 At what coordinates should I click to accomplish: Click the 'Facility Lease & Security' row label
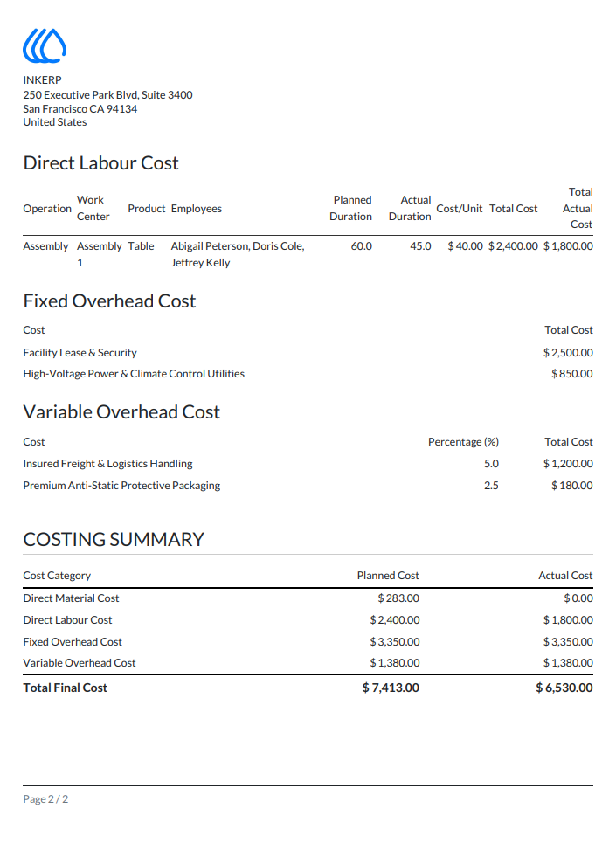click(80, 353)
